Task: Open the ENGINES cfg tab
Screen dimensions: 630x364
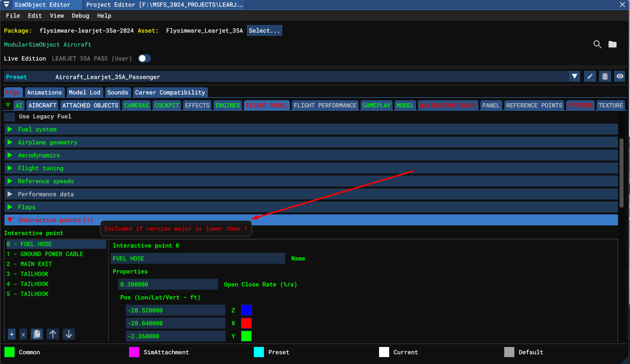Action: [227, 105]
